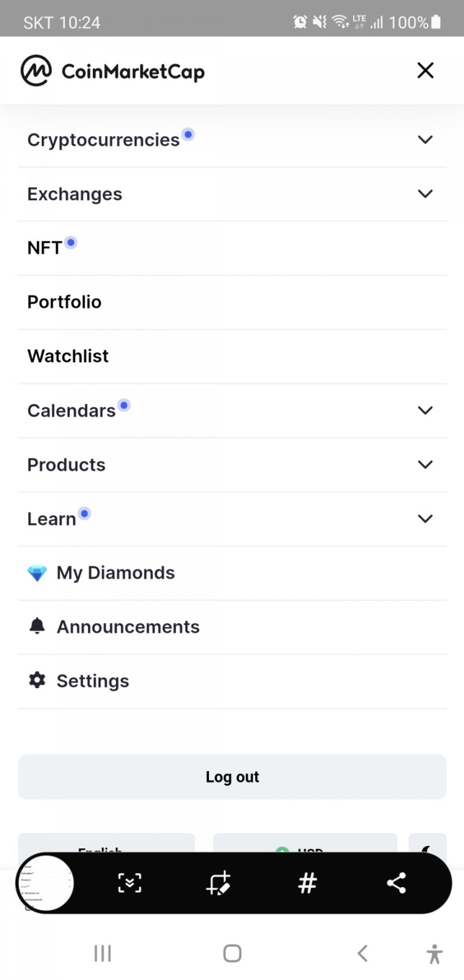Expand the Learn section chevron
Screen dimensions: 464x980
pyautogui.click(x=425, y=519)
